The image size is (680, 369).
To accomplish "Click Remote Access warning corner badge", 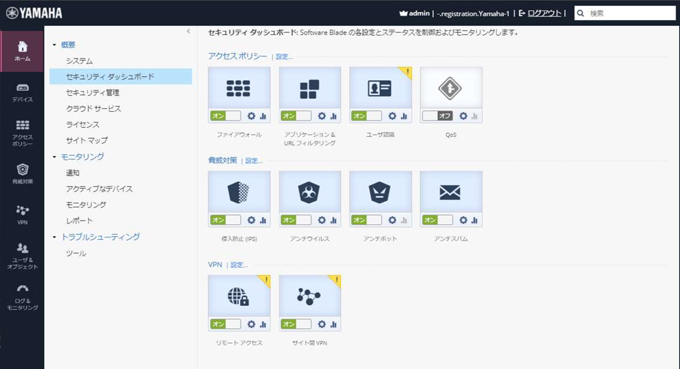I will pyautogui.click(x=265, y=280).
